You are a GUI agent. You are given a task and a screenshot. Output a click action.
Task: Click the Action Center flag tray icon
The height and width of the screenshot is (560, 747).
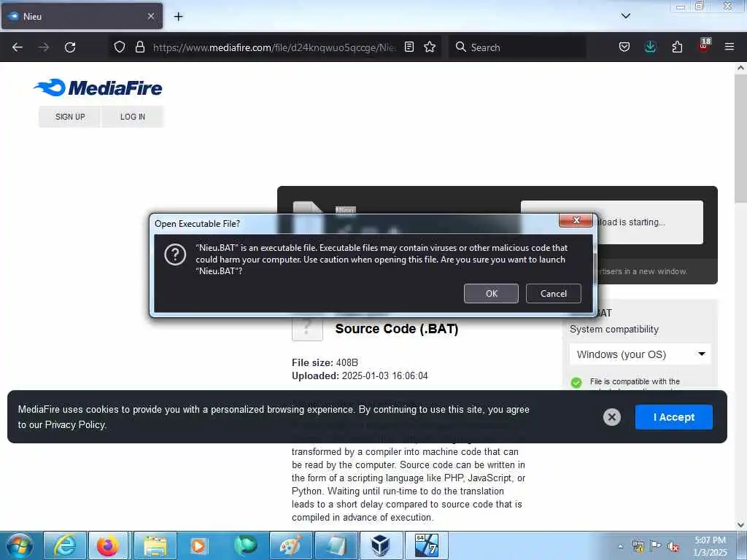656,546
